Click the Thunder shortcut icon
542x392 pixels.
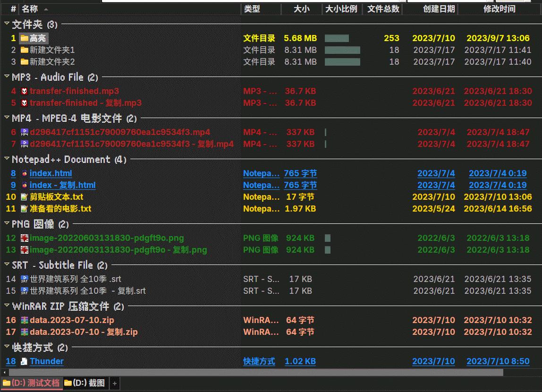24,361
